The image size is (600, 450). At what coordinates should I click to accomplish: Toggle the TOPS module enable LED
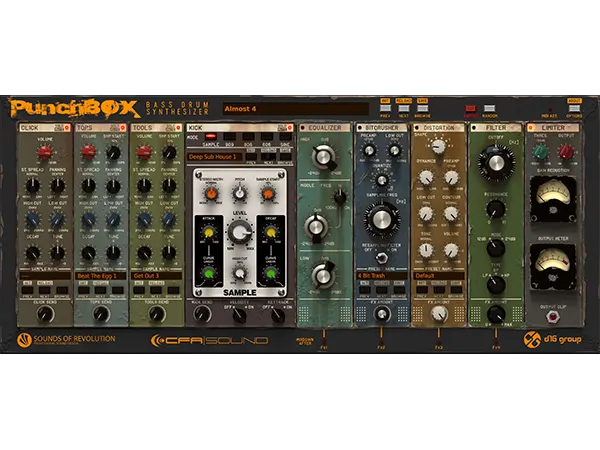(x=123, y=128)
